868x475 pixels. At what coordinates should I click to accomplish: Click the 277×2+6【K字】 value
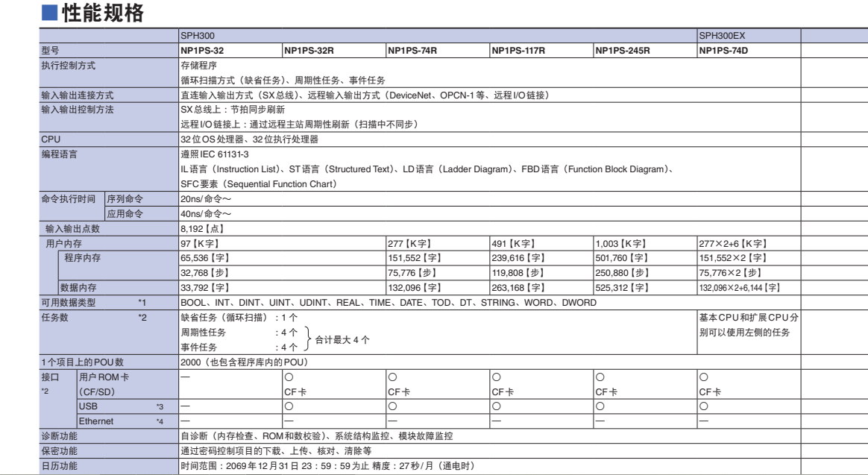(733, 244)
